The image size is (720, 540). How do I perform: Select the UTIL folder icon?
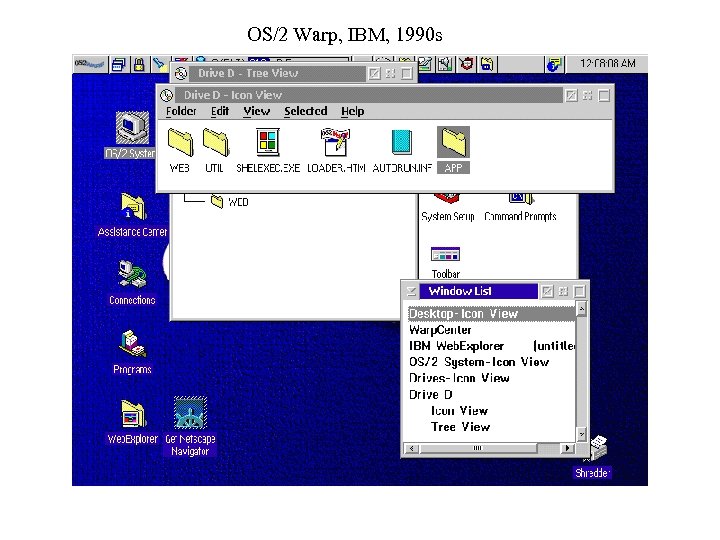point(215,150)
